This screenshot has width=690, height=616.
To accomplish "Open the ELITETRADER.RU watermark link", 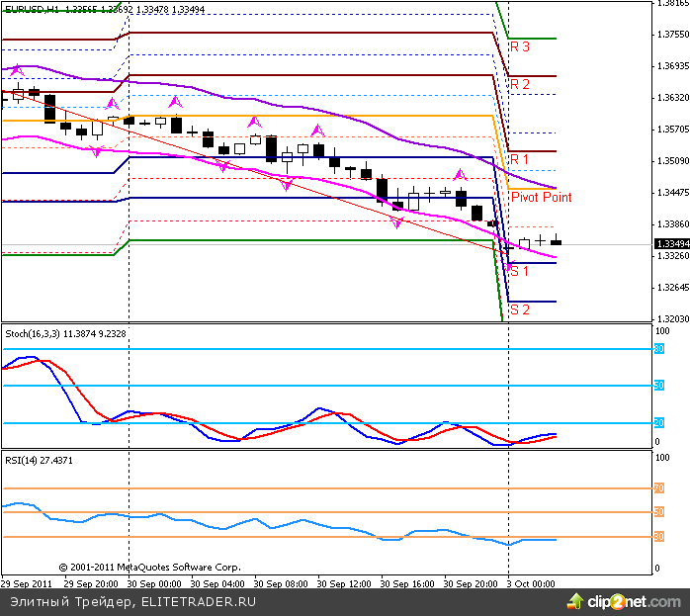I will coord(199,600).
